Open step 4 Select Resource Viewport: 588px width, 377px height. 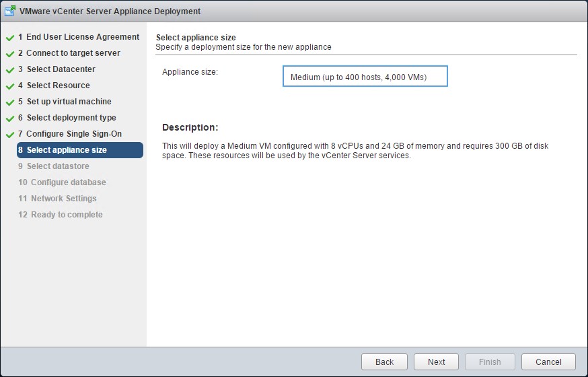click(54, 85)
